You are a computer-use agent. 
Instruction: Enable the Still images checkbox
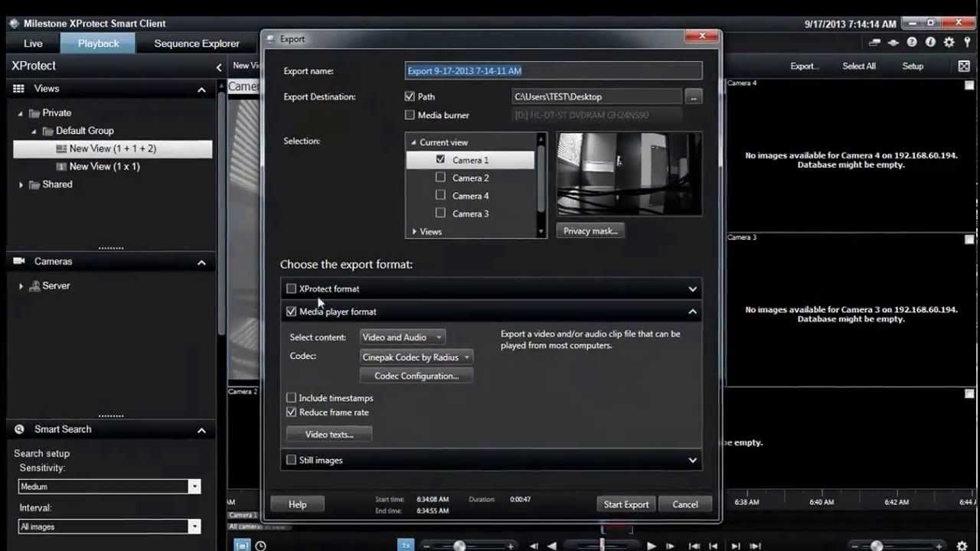click(x=291, y=460)
